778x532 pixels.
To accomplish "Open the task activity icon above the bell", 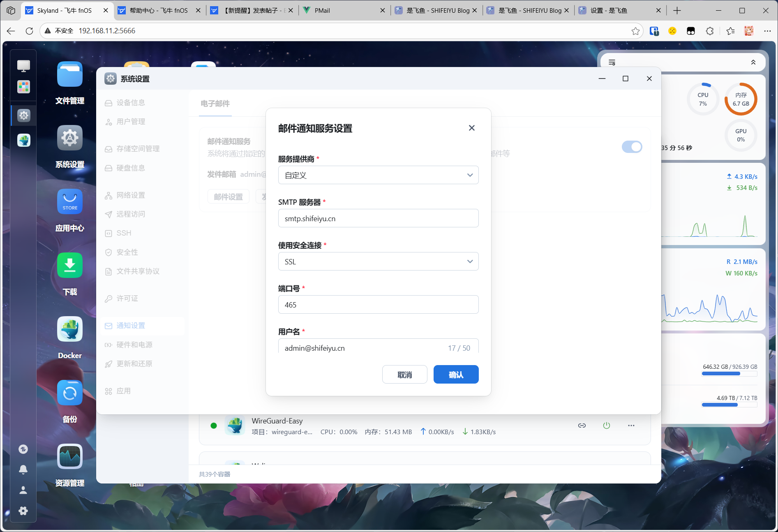I will [x=23, y=449].
